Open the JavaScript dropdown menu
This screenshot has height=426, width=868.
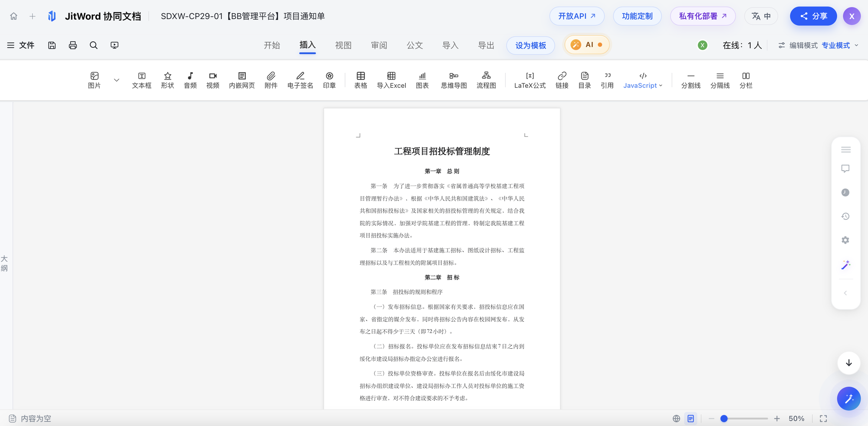643,80
